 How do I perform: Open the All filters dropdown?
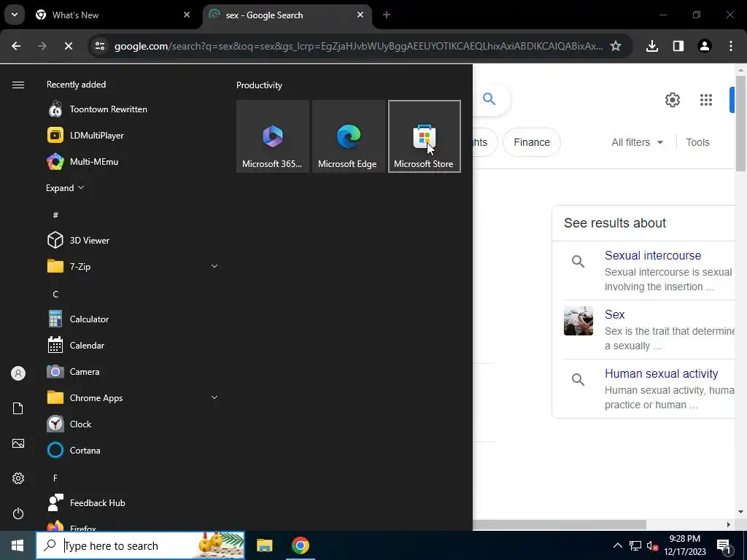637,142
